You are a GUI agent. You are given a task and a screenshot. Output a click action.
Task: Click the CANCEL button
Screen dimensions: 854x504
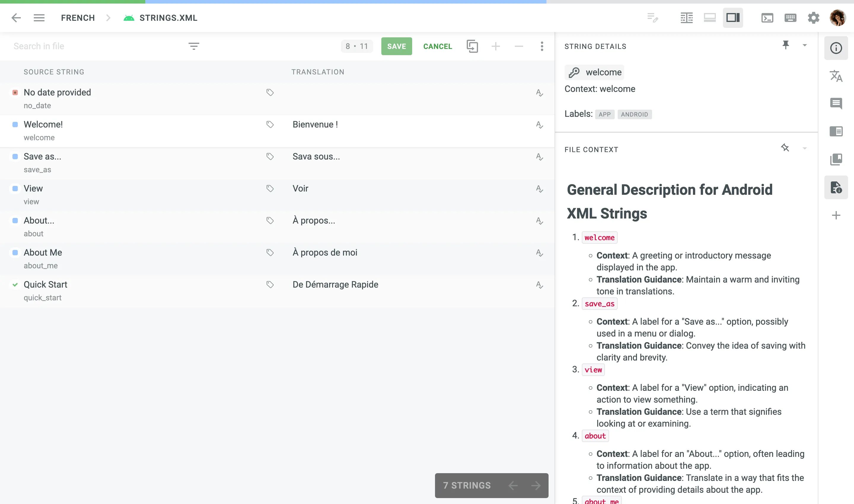(437, 46)
